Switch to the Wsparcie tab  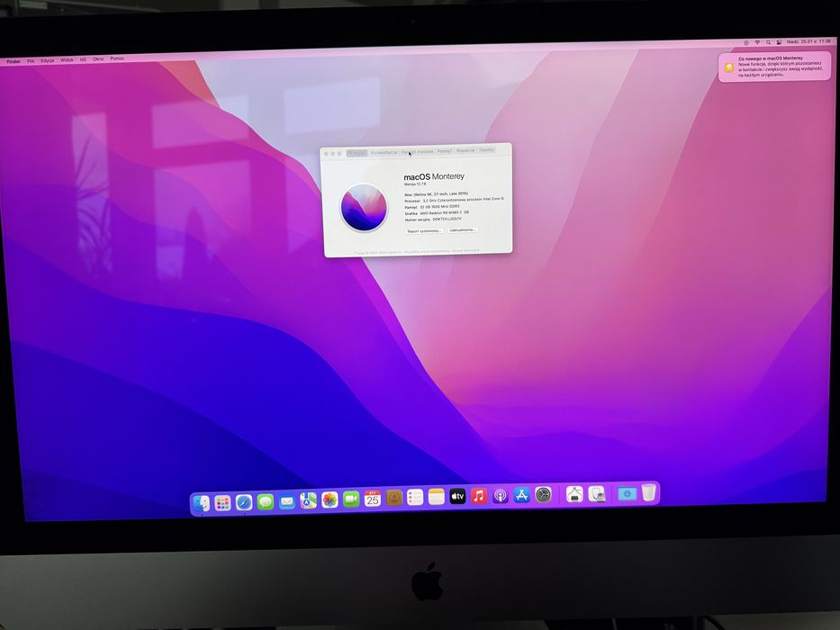click(x=465, y=151)
